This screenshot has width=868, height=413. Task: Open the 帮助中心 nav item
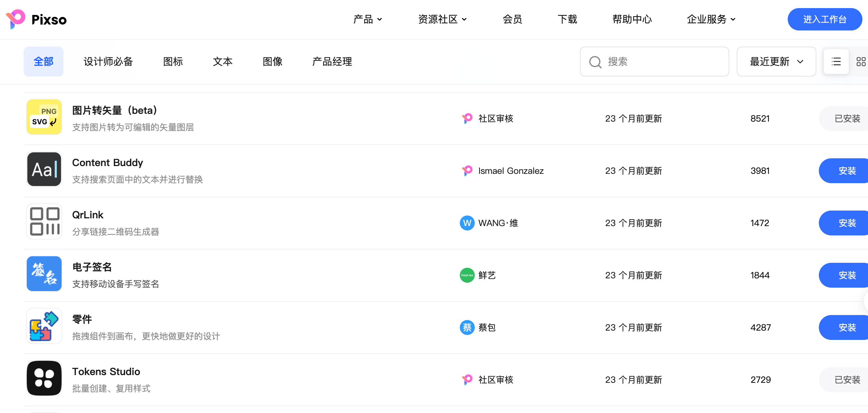(632, 19)
